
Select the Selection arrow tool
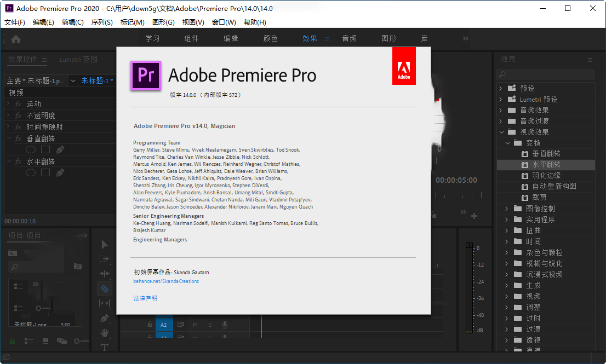(105, 244)
